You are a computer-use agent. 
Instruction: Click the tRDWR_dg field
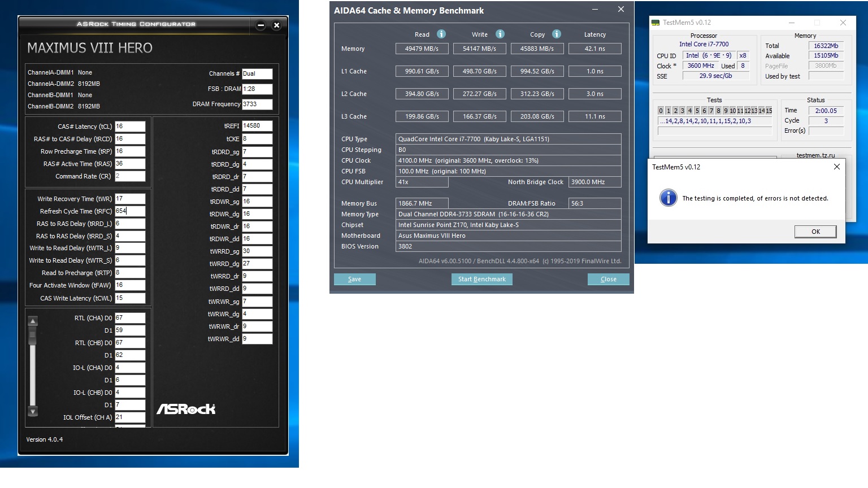257,214
